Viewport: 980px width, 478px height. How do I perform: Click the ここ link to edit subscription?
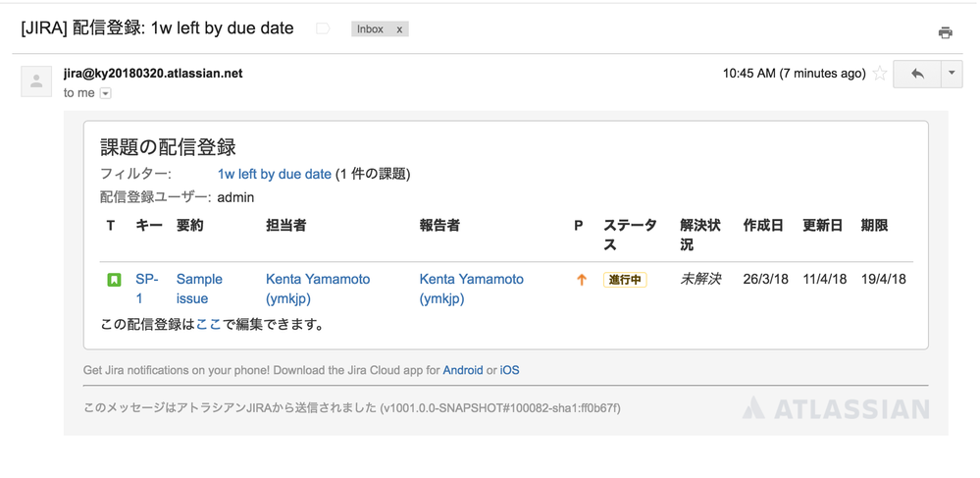(208, 325)
